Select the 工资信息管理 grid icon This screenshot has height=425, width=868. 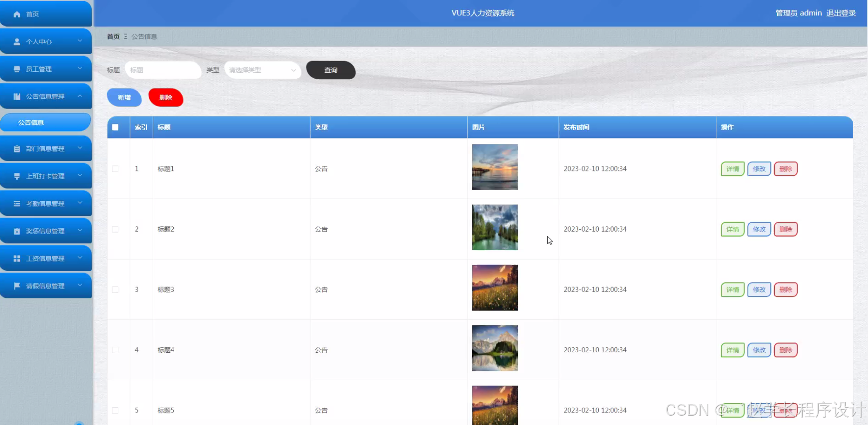point(17,258)
